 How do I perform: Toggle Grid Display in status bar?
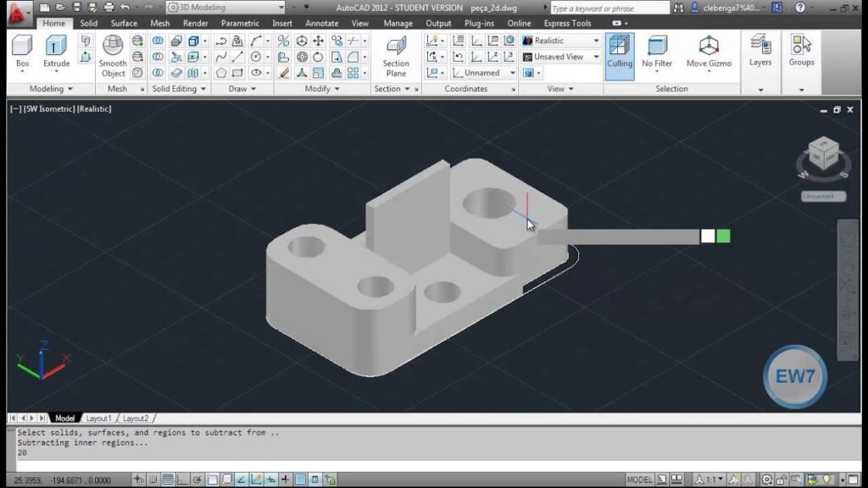(x=168, y=480)
